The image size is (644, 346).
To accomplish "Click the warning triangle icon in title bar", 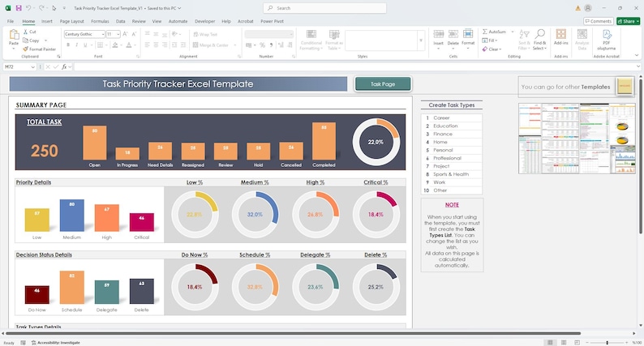I will pyautogui.click(x=577, y=8).
